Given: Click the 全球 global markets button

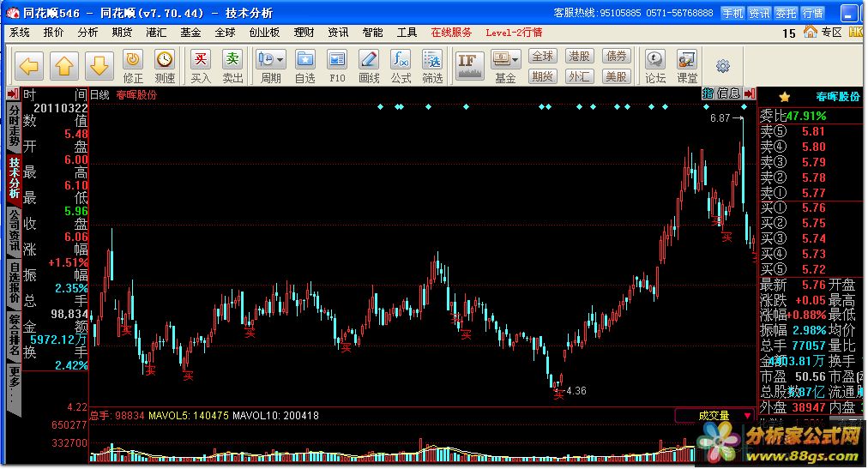Looking at the screenshot, I should point(542,56).
